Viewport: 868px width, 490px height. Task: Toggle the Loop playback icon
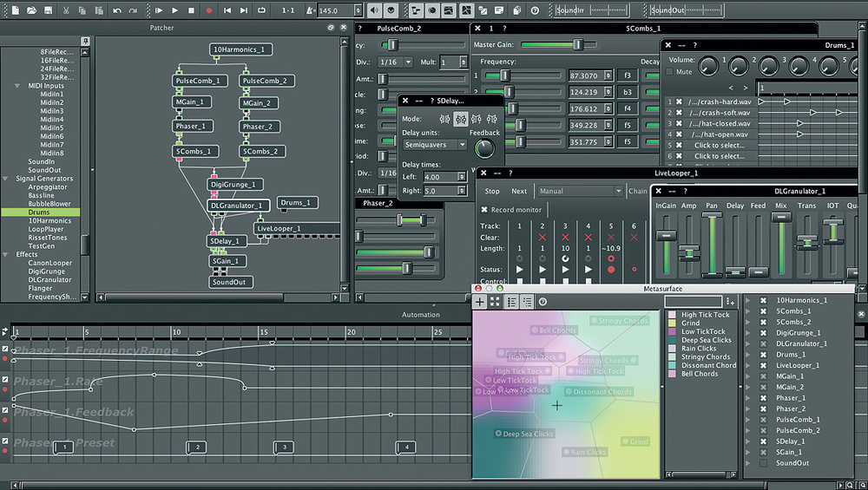tap(261, 10)
